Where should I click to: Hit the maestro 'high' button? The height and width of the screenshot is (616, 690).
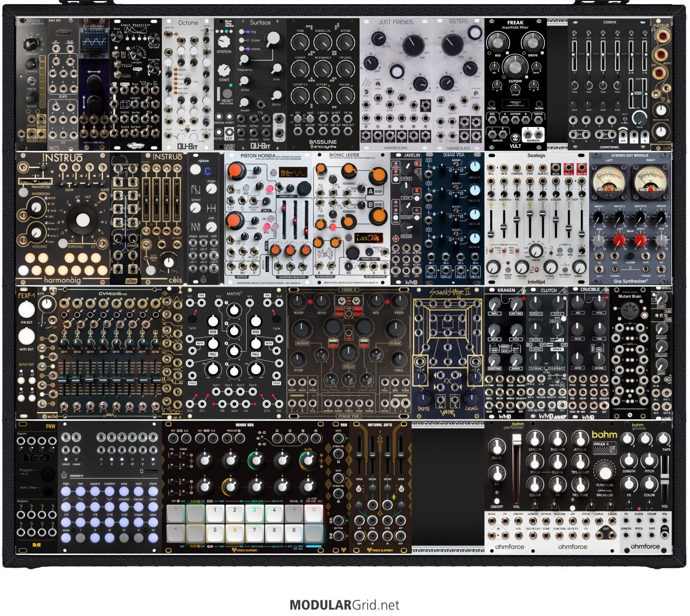tap(66, 492)
